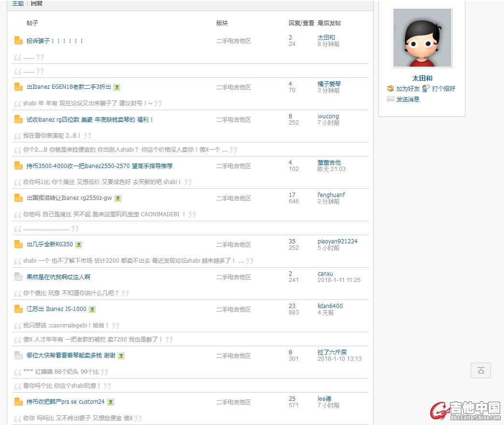Click folder icon beside 江苏出 Ibanez JS-1000
Screen dimensions: 504x425
(18, 309)
